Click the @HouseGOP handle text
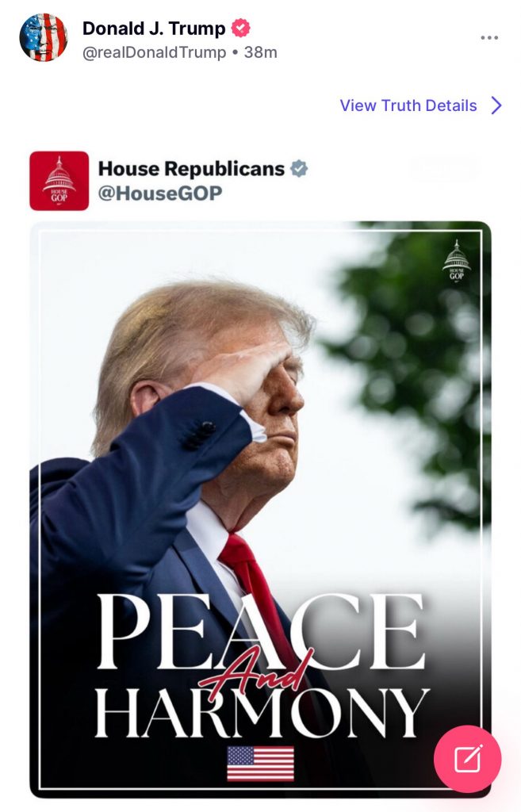The image size is (521, 812). pos(160,193)
